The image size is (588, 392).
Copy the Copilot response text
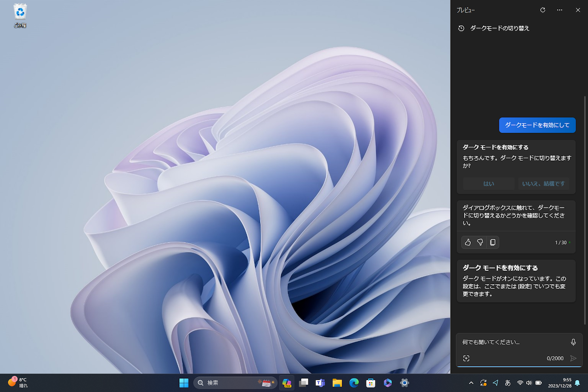492,242
